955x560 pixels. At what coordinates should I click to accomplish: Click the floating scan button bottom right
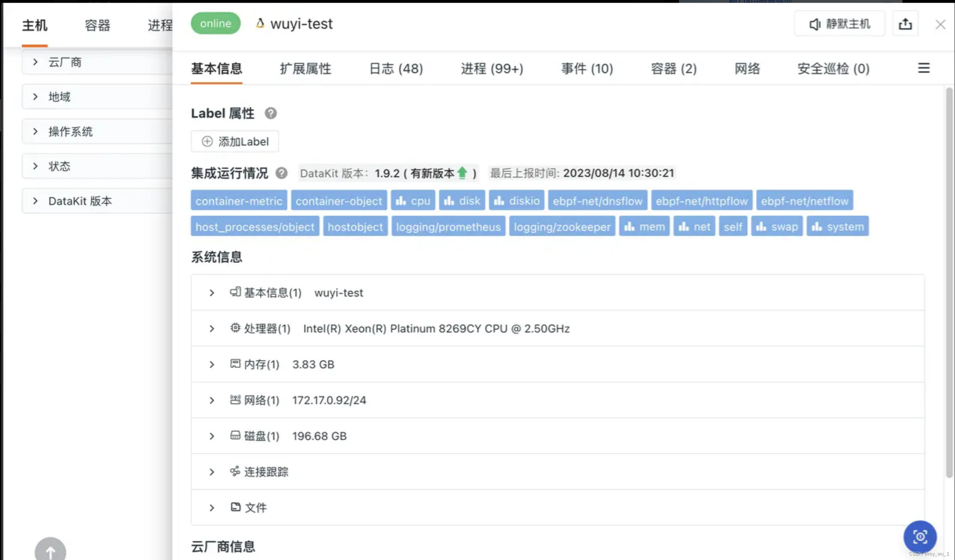(x=920, y=537)
